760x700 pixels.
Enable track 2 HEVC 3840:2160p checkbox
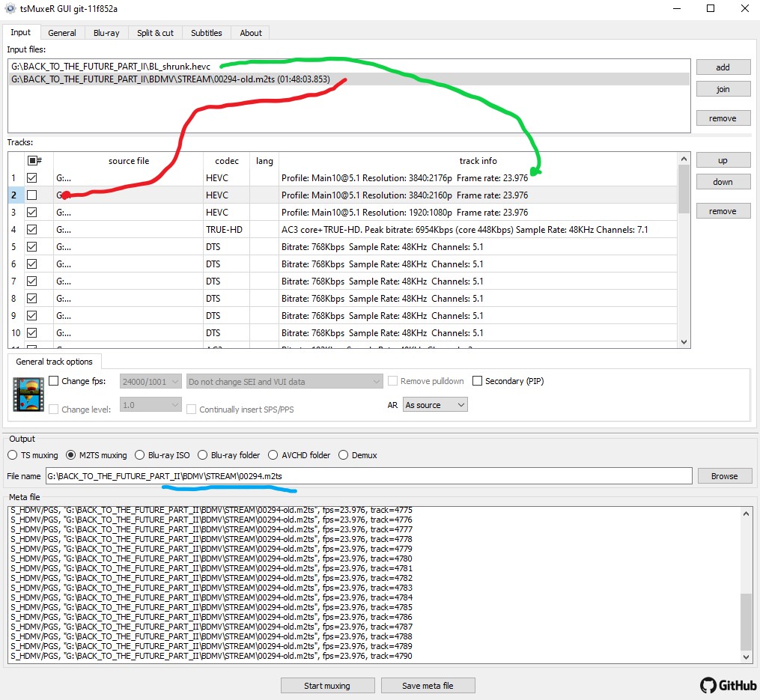pyautogui.click(x=32, y=195)
